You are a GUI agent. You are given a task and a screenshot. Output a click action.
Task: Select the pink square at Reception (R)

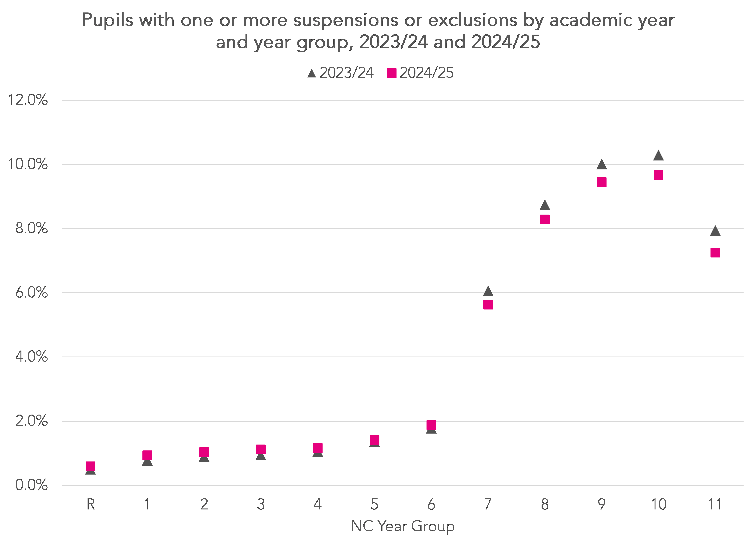coord(90,466)
